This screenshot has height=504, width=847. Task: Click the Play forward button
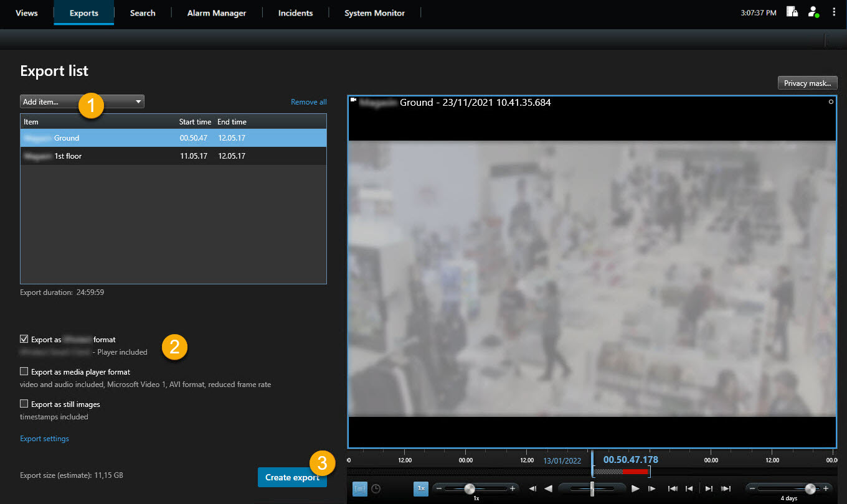pyautogui.click(x=635, y=488)
